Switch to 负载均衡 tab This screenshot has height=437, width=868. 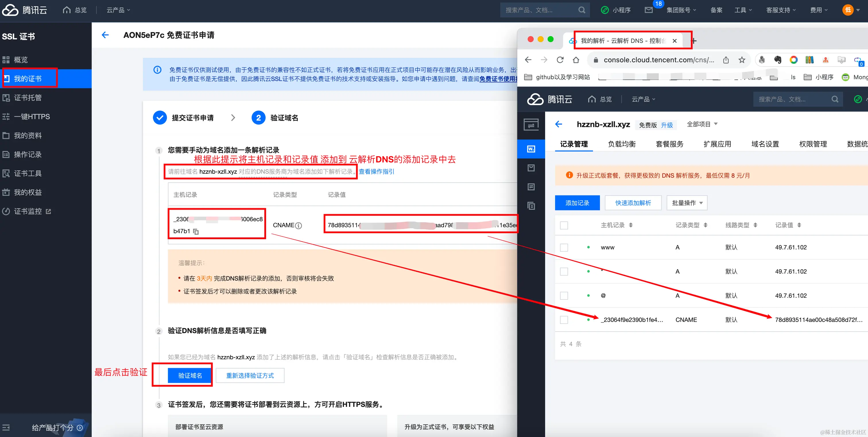click(622, 144)
